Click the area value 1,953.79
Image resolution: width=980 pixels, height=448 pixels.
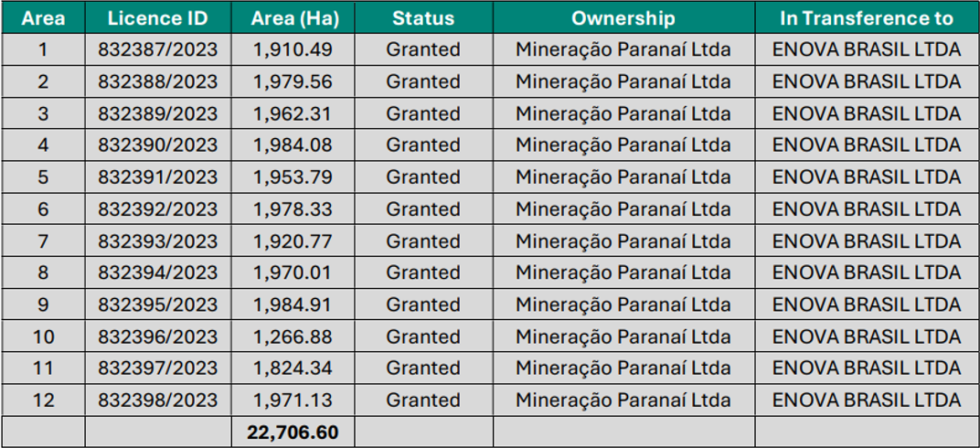coord(293,176)
